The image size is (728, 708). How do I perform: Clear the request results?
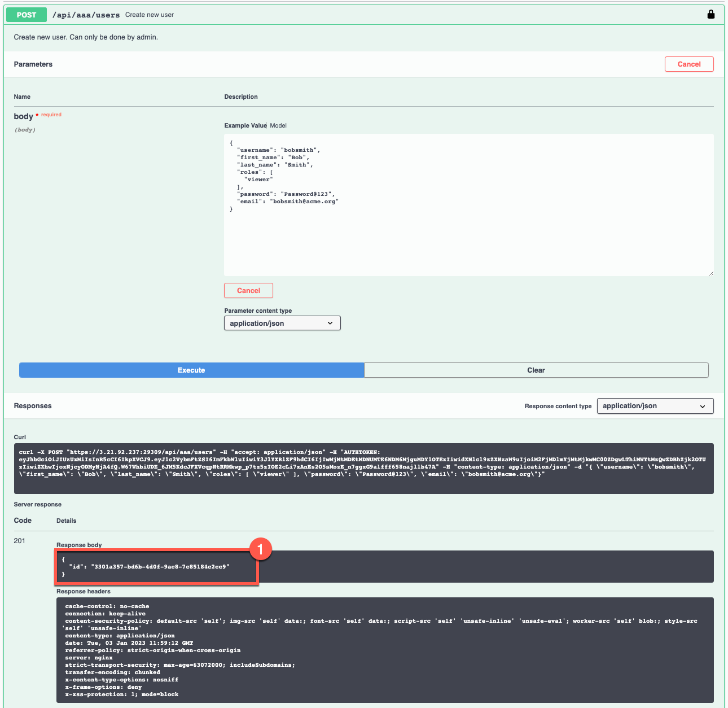[536, 370]
